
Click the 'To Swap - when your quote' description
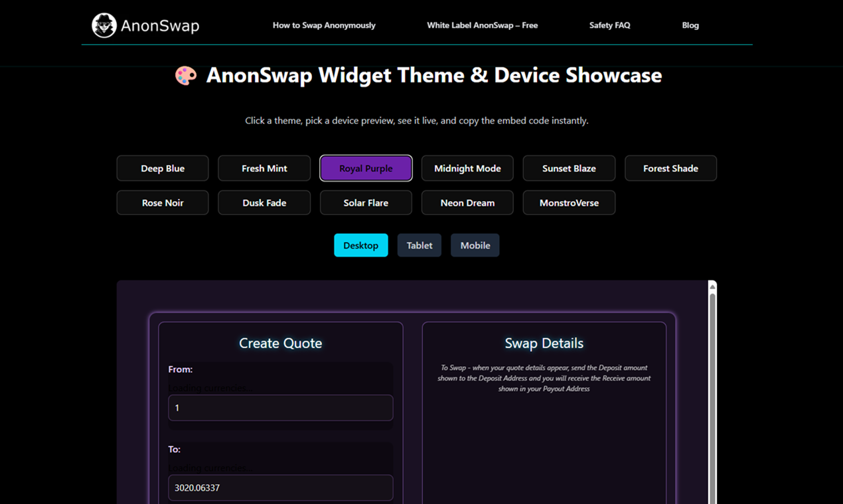click(544, 378)
